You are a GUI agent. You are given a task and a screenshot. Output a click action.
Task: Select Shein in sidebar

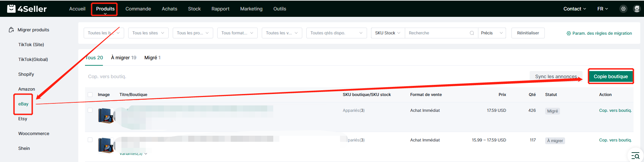[x=24, y=148]
